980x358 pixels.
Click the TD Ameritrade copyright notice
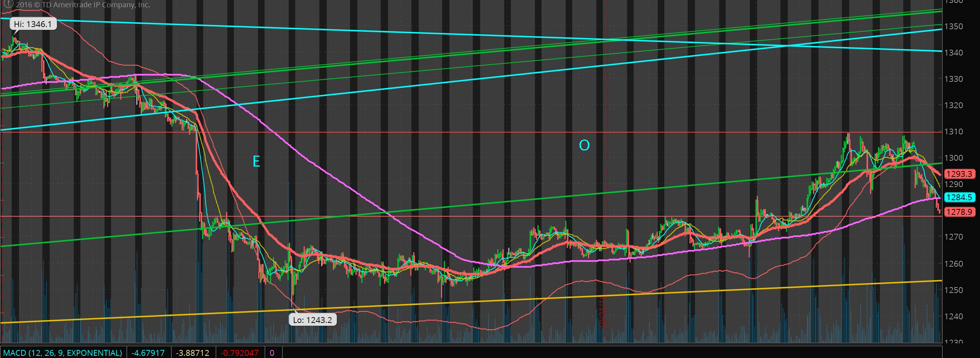[83, 5]
